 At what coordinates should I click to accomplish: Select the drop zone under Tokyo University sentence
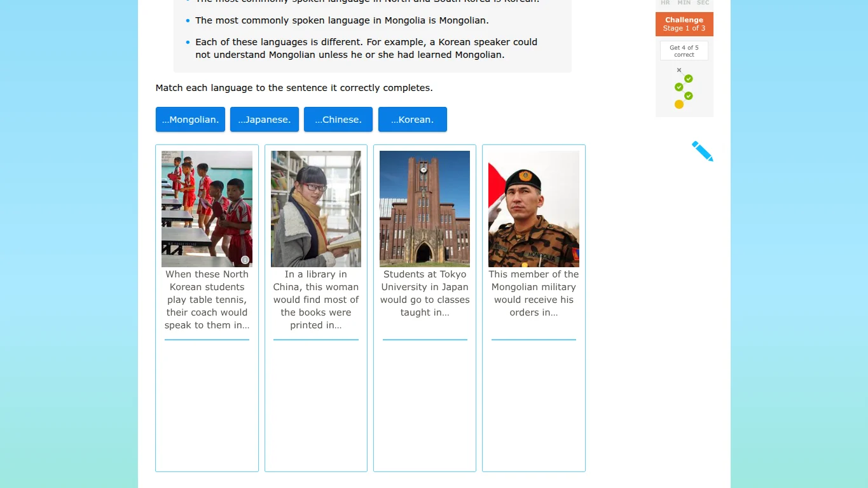(x=425, y=404)
